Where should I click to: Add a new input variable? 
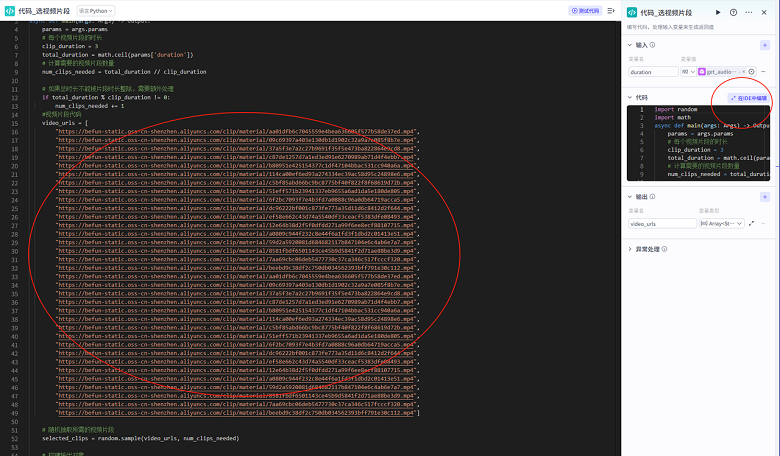pos(764,45)
